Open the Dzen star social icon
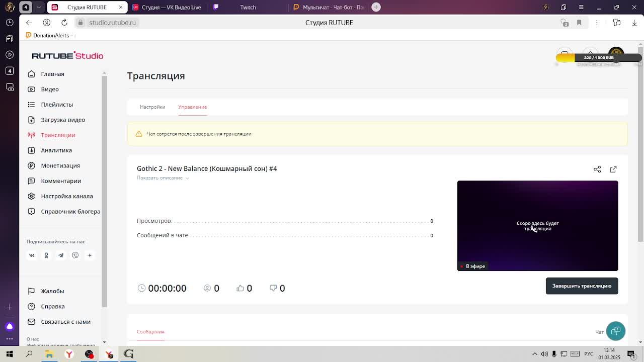The height and width of the screenshot is (362, 644). tap(90, 255)
